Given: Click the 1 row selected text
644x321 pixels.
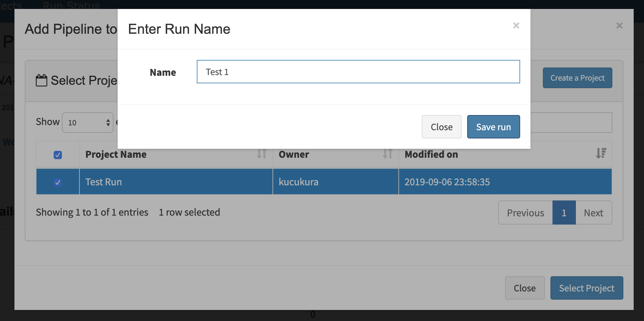Looking at the screenshot, I should tap(189, 212).
